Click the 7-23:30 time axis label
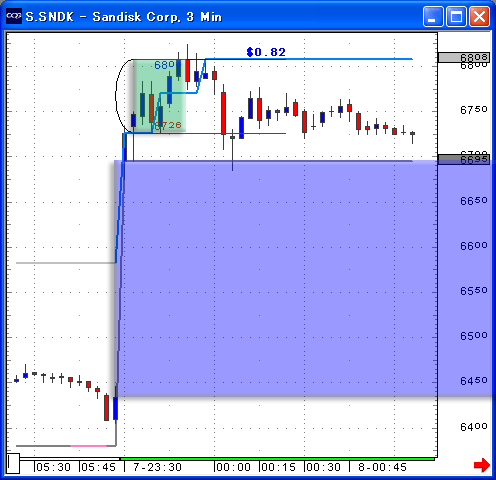 click(x=158, y=467)
